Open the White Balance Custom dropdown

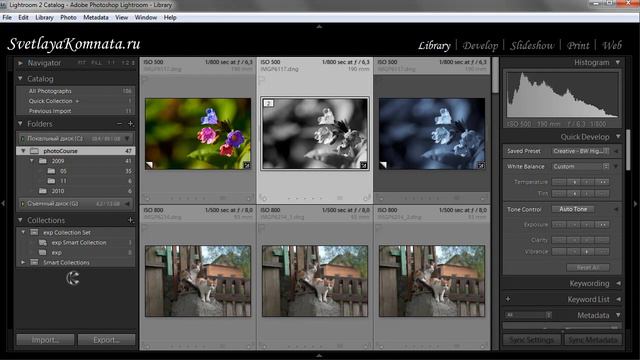pyautogui.click(x=581, y=167)
